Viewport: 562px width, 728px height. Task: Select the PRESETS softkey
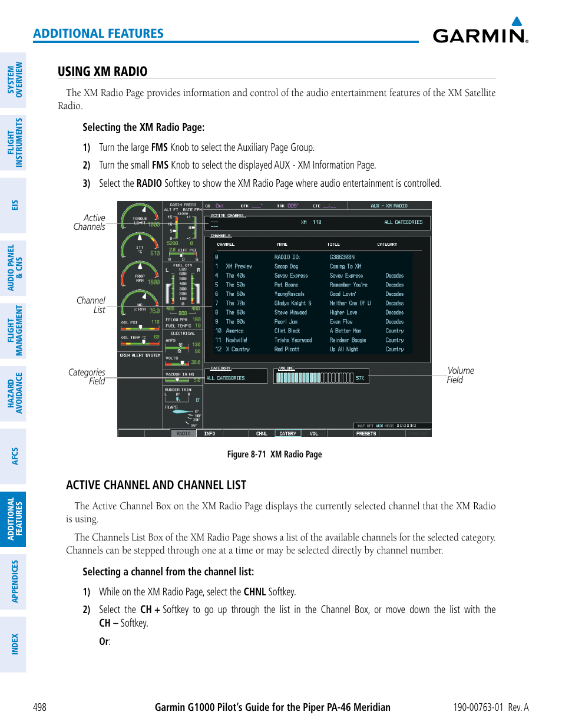pyautogui.click(x=366, y=433)
